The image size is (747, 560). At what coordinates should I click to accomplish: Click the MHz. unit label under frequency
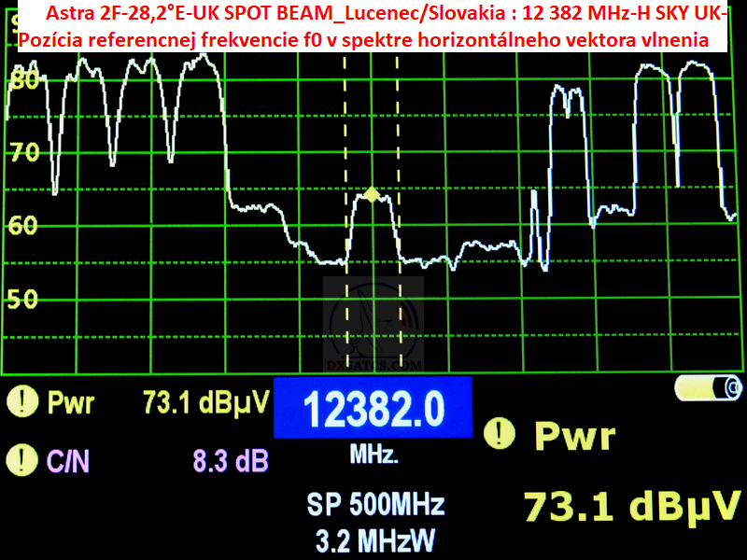[373, 455]
